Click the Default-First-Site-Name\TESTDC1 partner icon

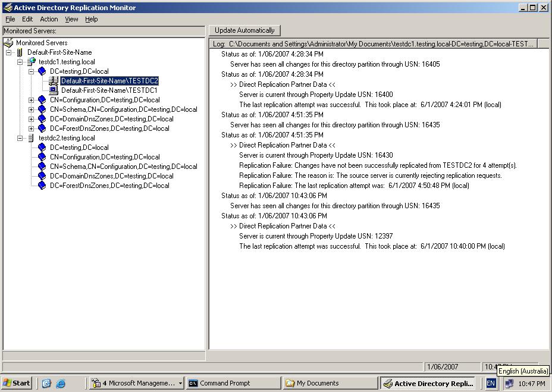pos(54,90)
